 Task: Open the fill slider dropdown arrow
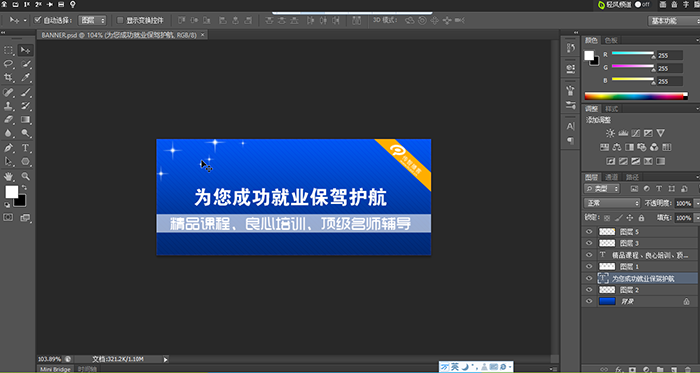click(x=697, y=218)
